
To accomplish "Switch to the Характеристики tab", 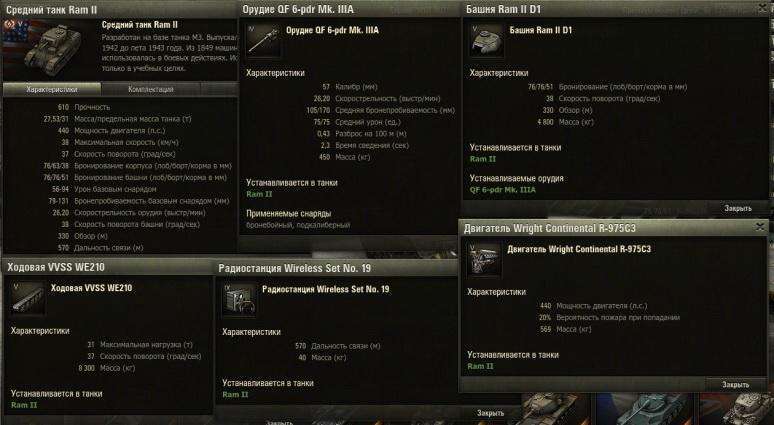I will click(52, 89).
